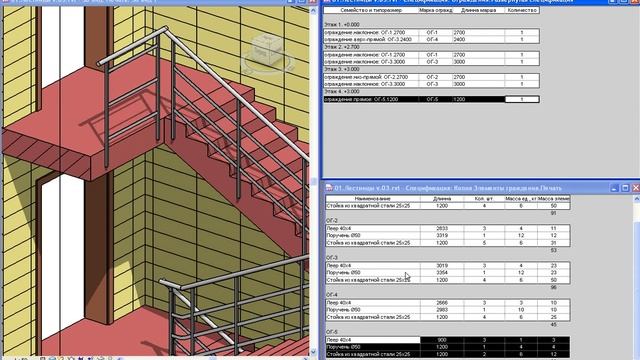Click the 'ОГ-5' mark cell in the upper schedule
The width and height of the screenshot is (640, 360).
click(x=432, y=99)
